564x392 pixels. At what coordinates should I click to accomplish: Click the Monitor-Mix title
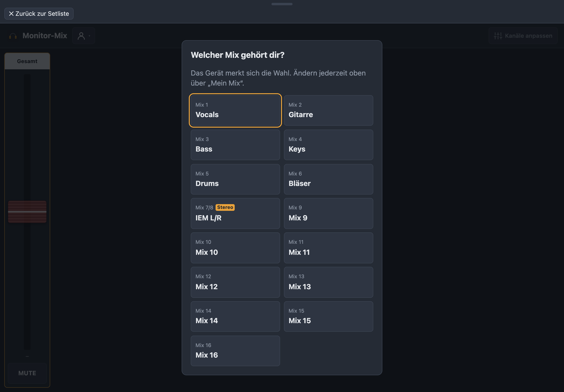coord(45,36)
